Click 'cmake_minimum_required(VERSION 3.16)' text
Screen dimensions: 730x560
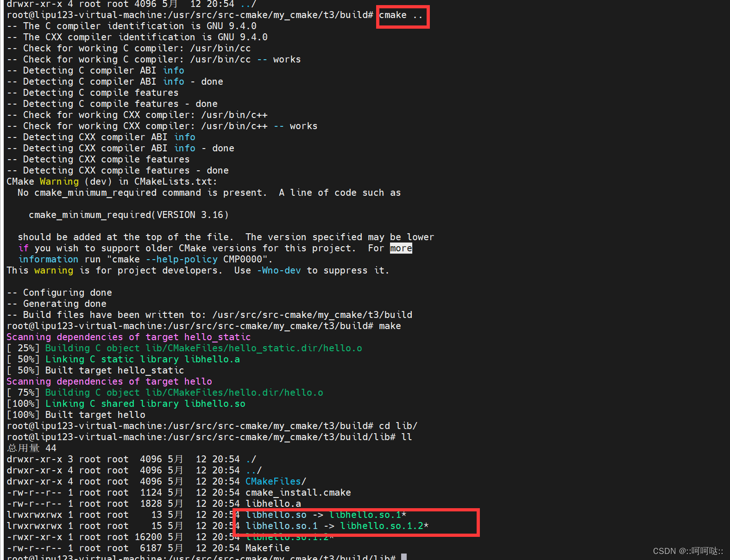point(129,215)
